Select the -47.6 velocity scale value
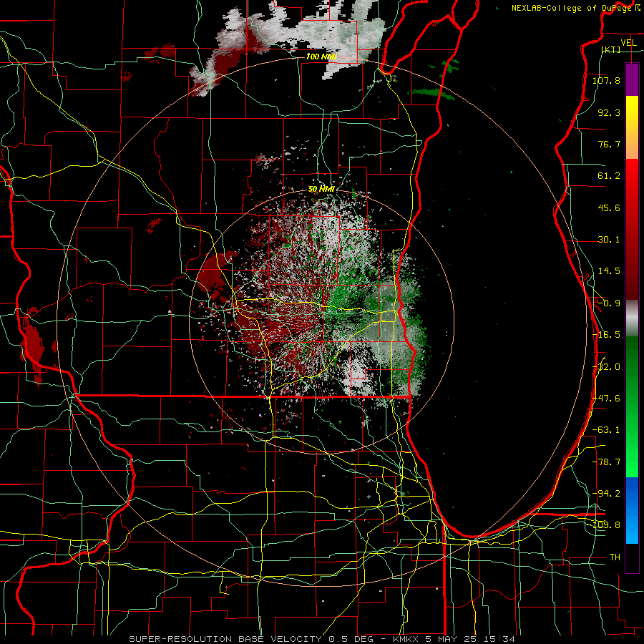 [x=606, y=399]
